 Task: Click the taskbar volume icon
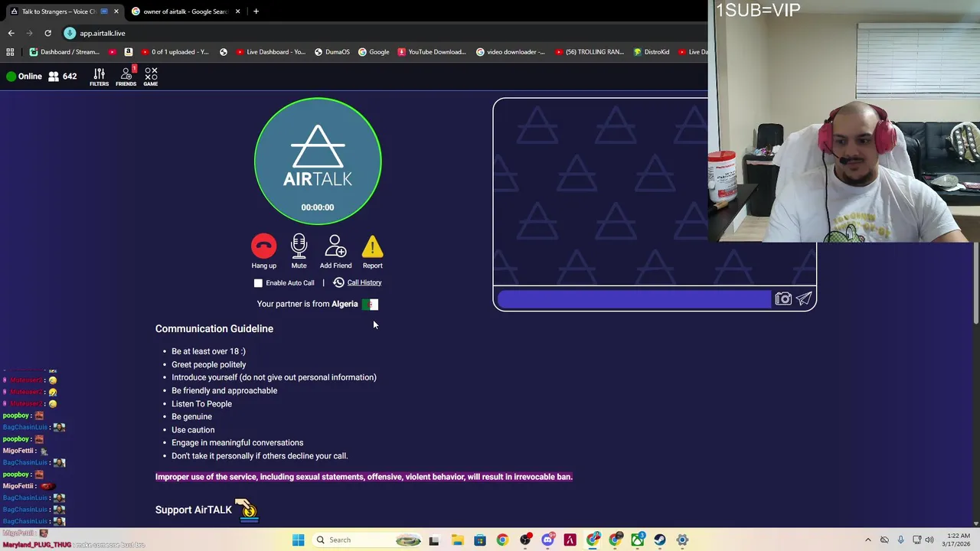[x=929, y=540]
